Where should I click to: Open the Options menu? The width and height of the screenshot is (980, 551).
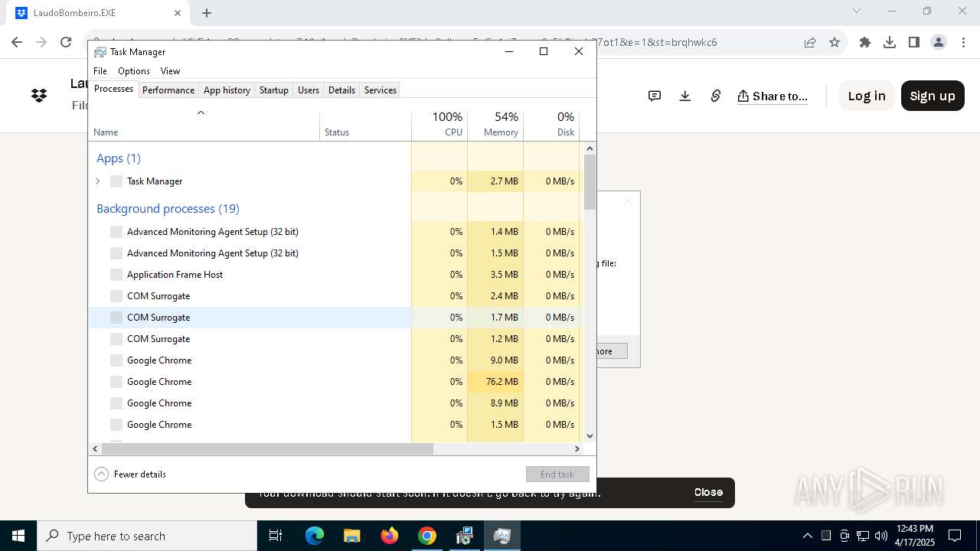point(134,70)
